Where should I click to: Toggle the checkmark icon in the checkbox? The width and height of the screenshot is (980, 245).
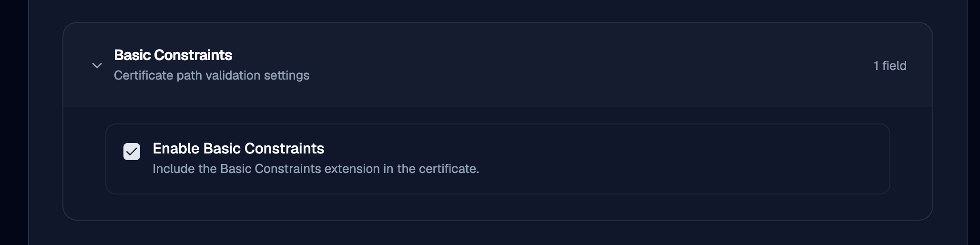click(132, 152)
